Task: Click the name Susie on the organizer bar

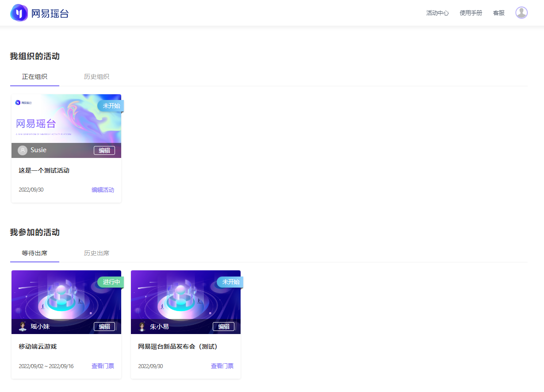Action: pyautogui.click(x=38, y=150)
